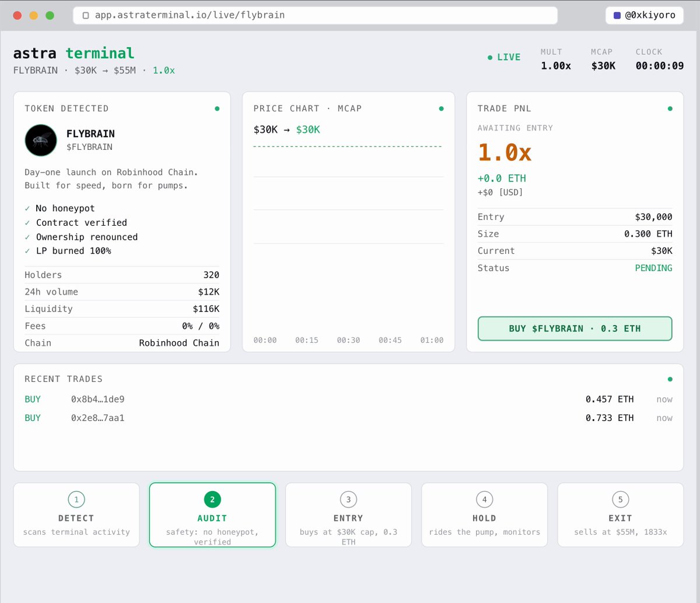
Task: Click the Liquidity value $116K
Action: point(206,309)
